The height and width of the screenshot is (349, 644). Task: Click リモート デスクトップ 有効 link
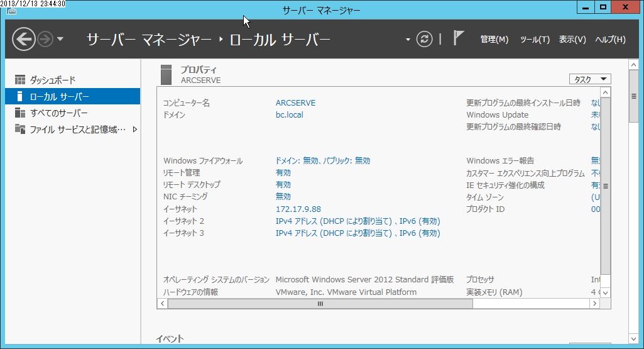(283, 185)
